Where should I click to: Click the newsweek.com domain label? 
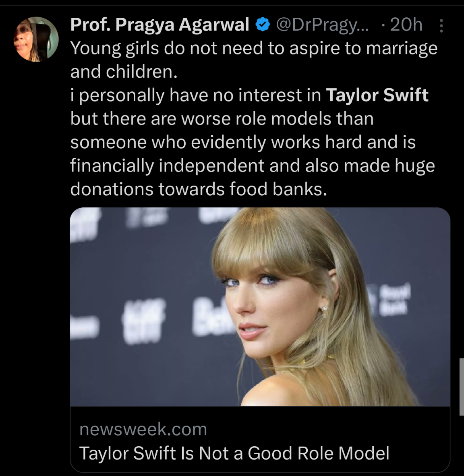[143, 429]
